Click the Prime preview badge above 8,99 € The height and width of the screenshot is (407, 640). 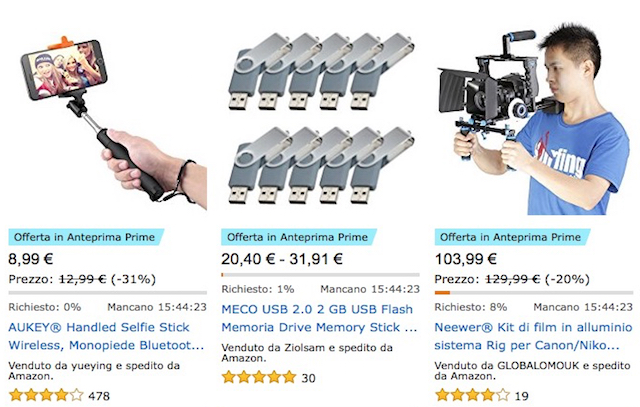pos(86,237)
